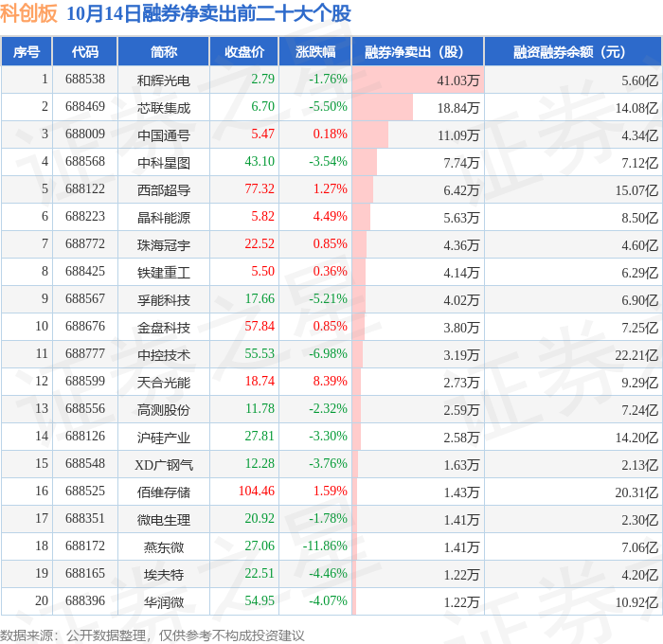The height and width of the screenshot is (644, 663).
Task: Select the stock name XD广钢气
Action: (164, 465)
